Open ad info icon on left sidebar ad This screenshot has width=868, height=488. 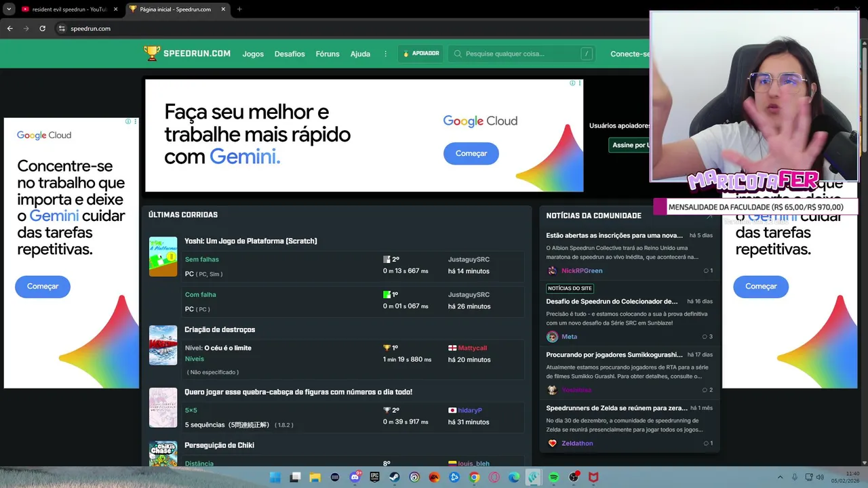pos(128,121)
